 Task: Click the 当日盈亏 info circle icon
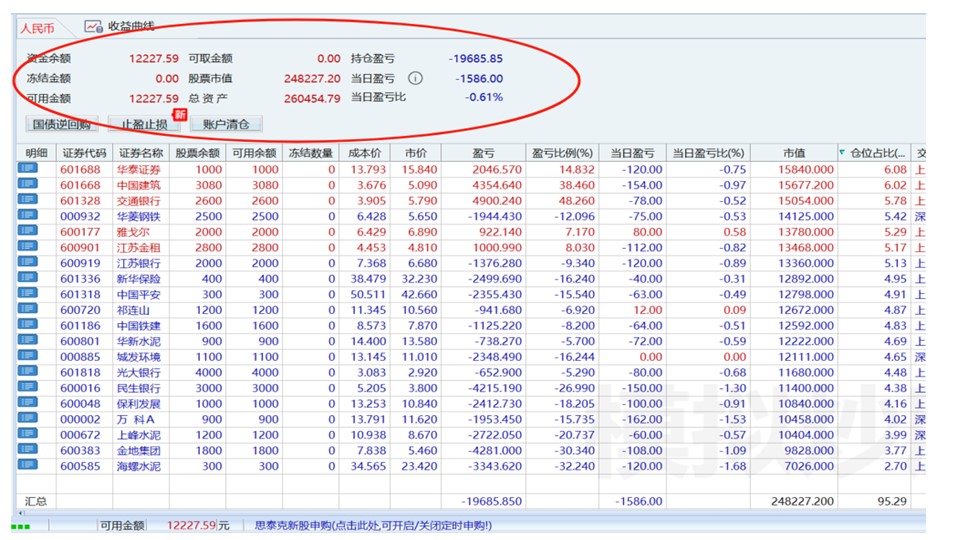point(415,78)
